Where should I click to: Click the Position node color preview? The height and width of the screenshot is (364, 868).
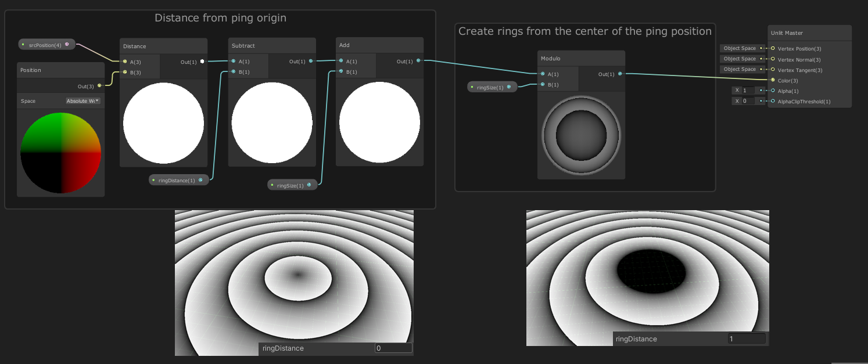tap(60, 152)
